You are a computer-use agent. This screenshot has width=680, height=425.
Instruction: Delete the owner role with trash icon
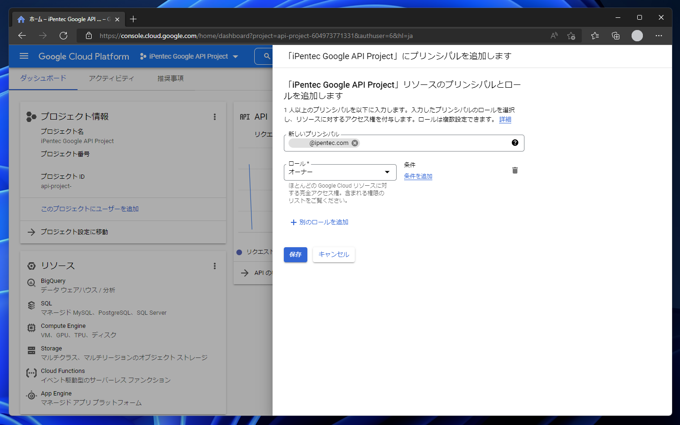tap(515, 170)
